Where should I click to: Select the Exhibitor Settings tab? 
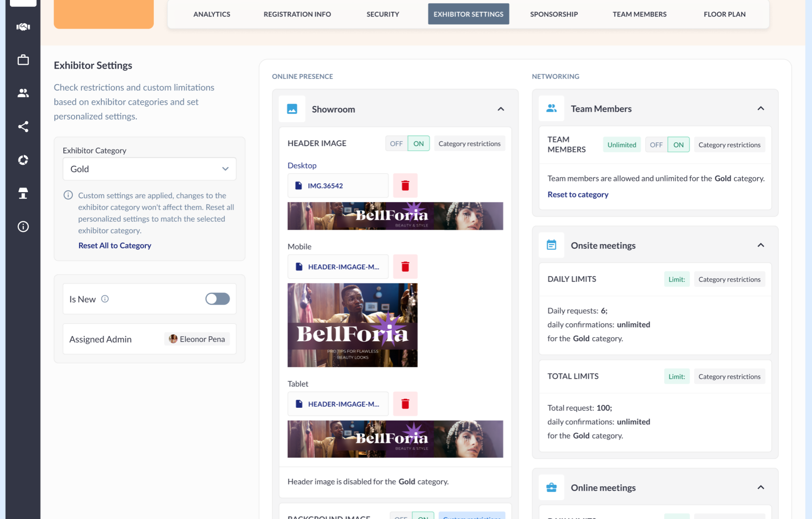(469, 14)
